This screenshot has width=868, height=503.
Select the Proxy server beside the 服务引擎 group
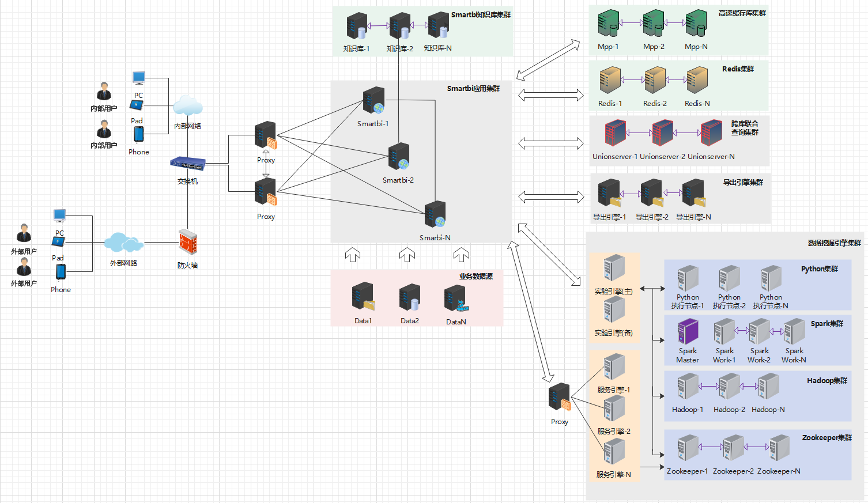[x=560, y=397]
